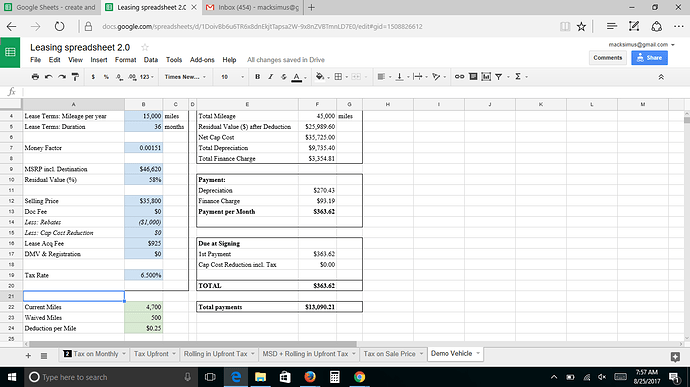The image size is (690, 387).
Task: Click the filter funnel icon
Action: [499, 77]
